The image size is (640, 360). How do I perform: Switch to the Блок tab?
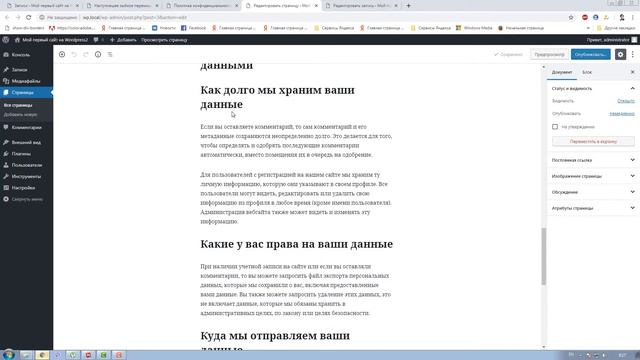[x=587, y=72]
